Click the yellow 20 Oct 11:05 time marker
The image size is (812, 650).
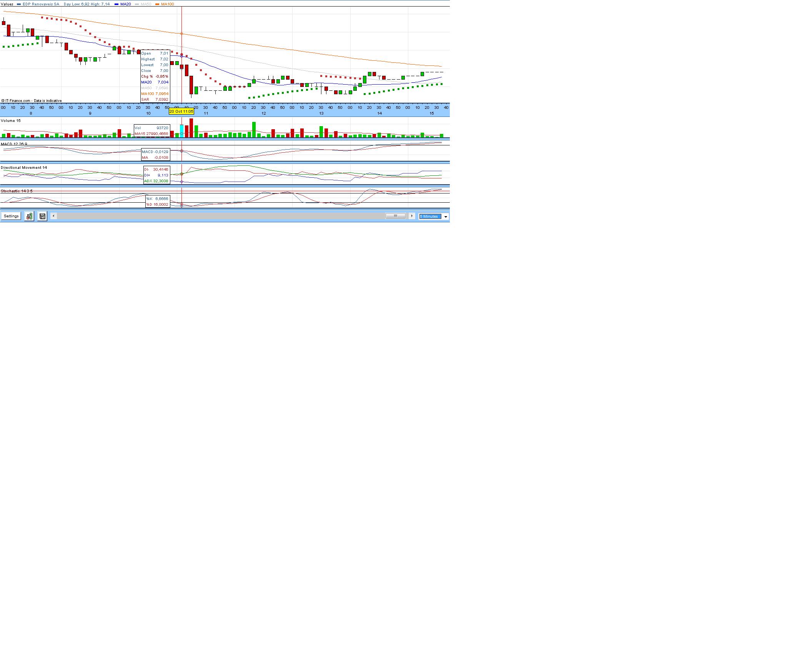(181, 112)
